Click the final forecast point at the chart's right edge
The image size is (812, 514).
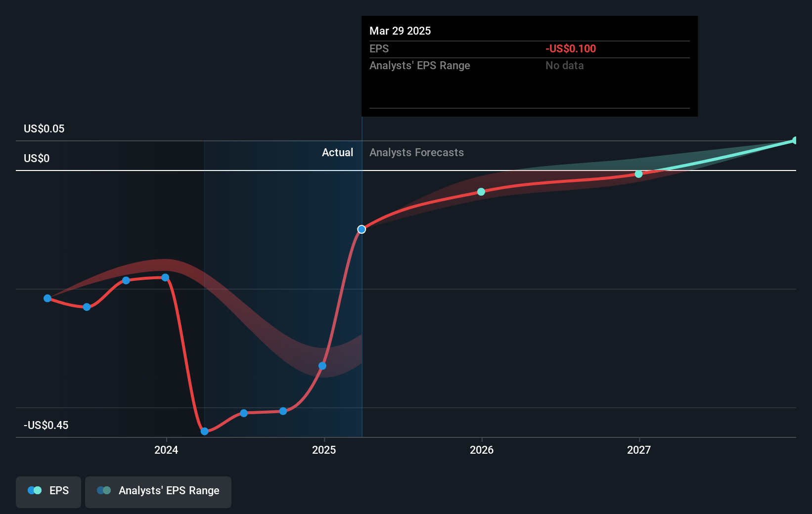click(795, 141)
